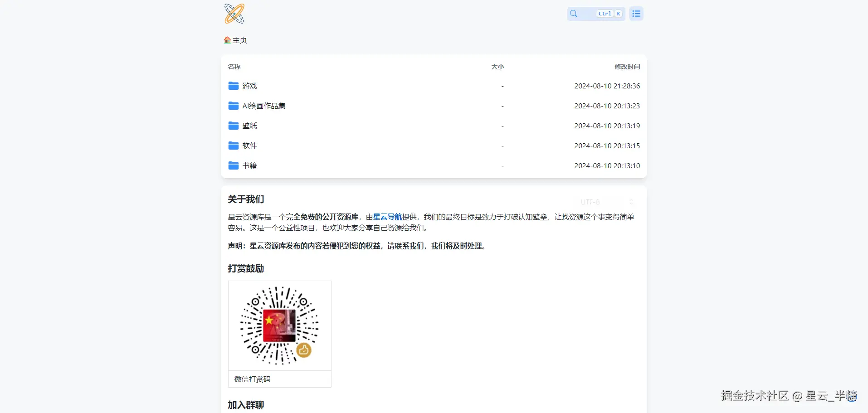Sort files by 大小 column header
This screenshot has width=868, height=413.
tap(497, 67)
